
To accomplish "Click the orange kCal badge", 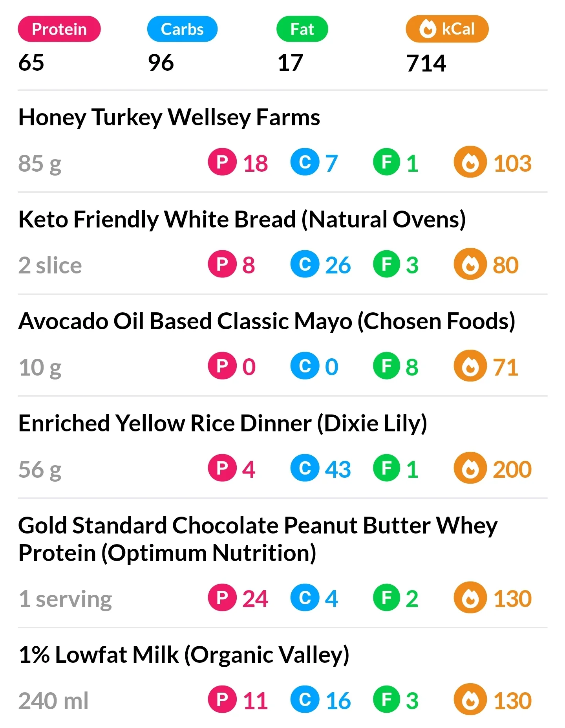I will (x=447, y=29).
